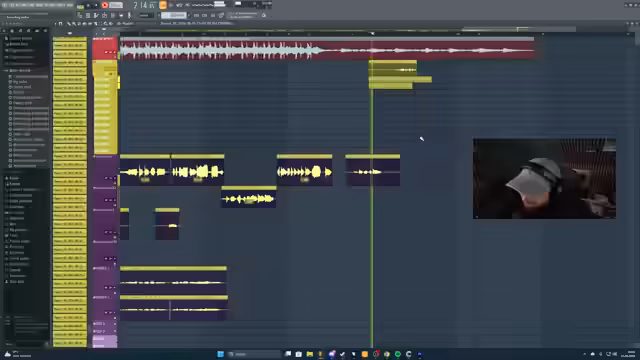
Task: Click the arrow right of pattern selector
Action: pyautogui.click(x=189, y=16)
